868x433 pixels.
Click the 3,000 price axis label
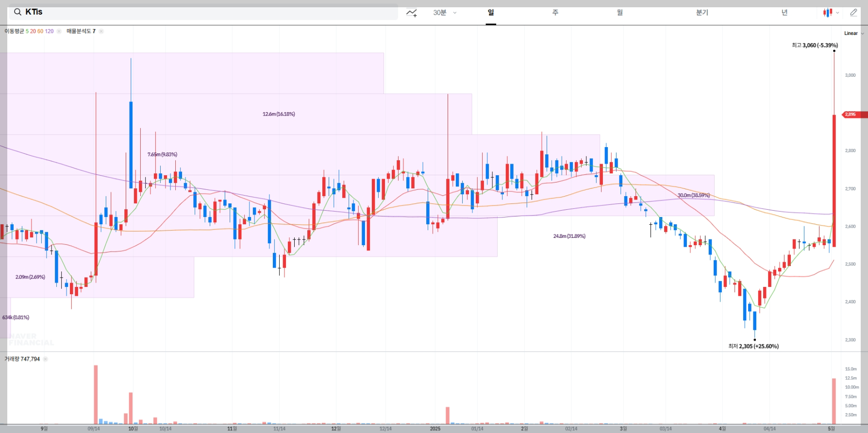point(850,75)
